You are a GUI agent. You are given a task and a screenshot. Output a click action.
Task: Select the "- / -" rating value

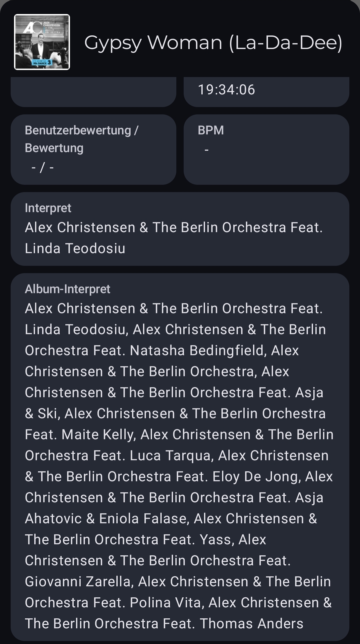click(42, 167)
